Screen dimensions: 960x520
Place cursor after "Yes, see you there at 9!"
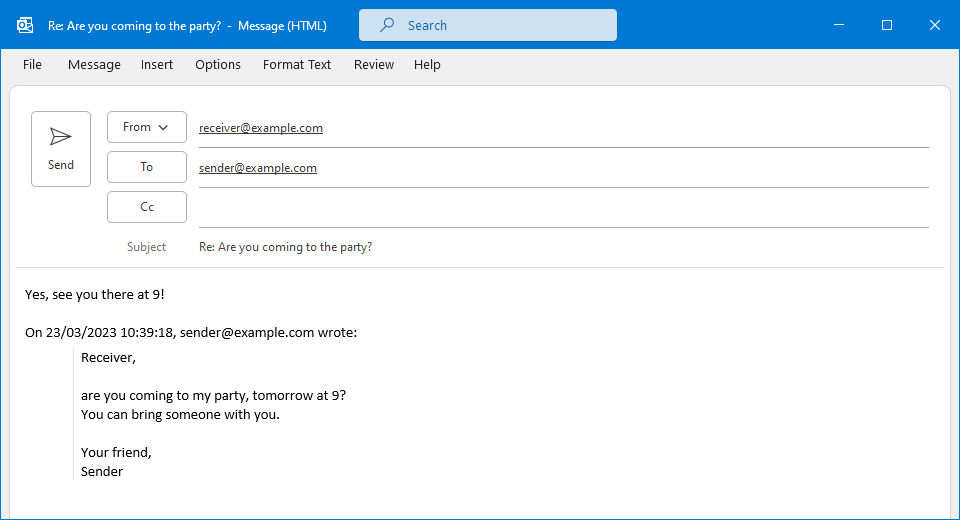point(164,295)
